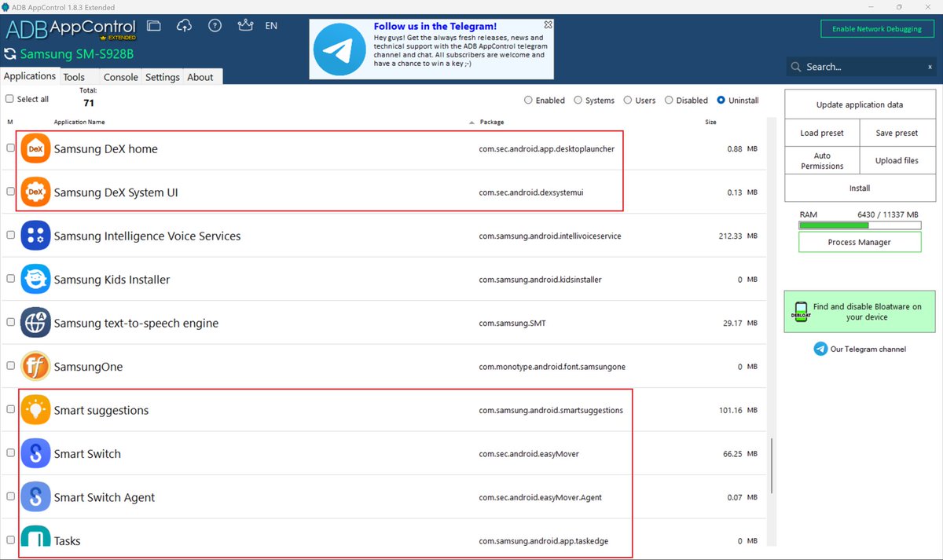This screenshot has width=943, height=560.
Task: Clear the search field with the x
Action: click(x=930, y=67)
